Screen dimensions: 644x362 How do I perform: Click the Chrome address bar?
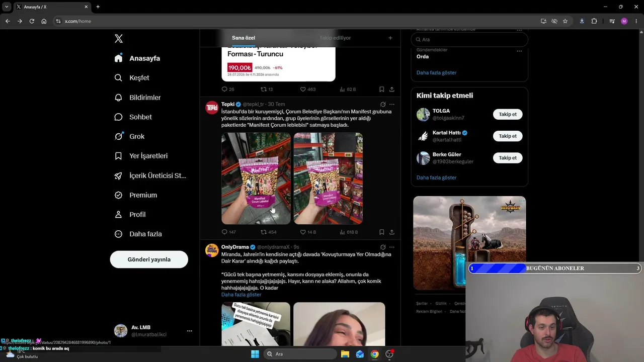pos(297,21)
